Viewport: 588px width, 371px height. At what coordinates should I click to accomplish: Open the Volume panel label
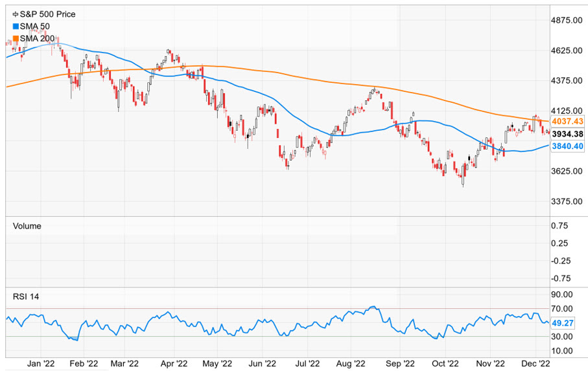click(27, 226)
